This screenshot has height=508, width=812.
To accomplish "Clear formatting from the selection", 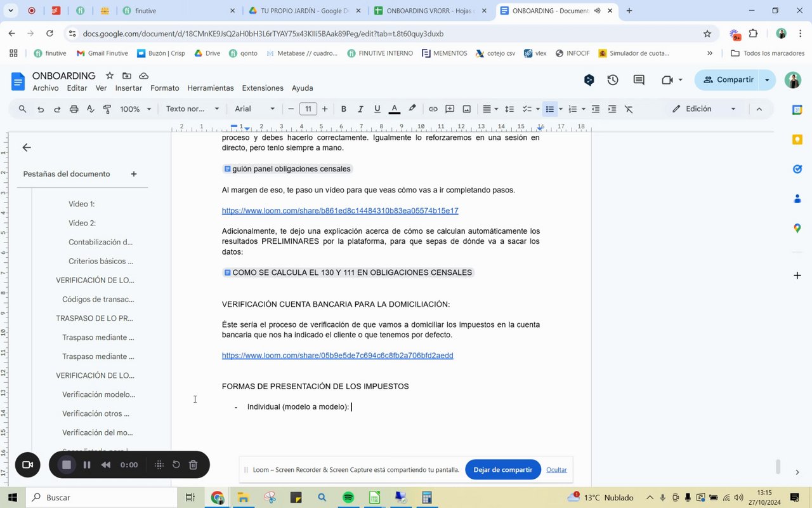I will coord(629,109).
